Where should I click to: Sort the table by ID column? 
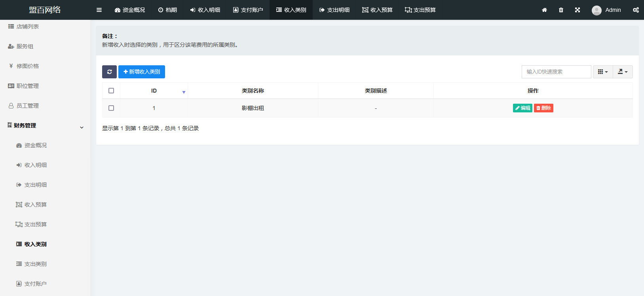tap(154, 91)
